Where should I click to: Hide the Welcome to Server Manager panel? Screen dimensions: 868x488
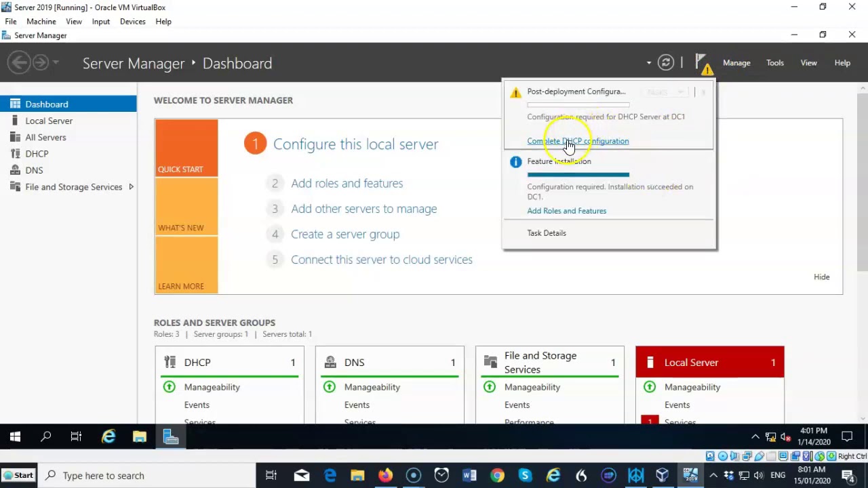[821, 277]
